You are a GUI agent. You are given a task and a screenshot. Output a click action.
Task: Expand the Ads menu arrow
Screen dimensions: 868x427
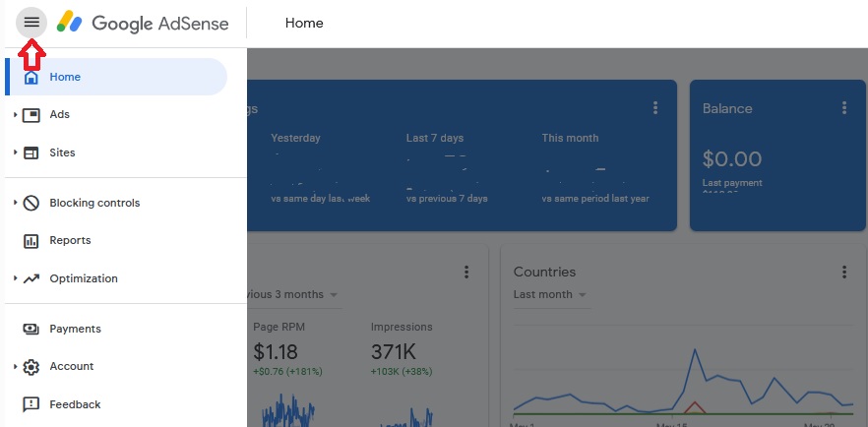click(16, 114)
